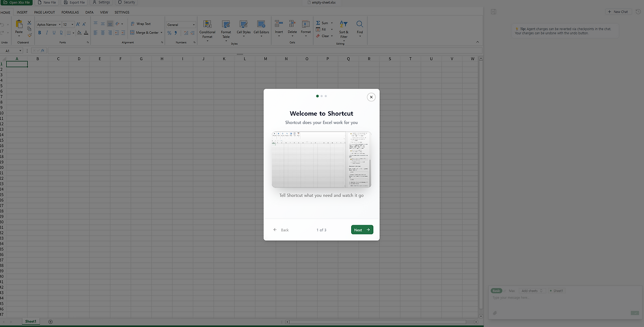Viewport: 644px width, 327px height.
Task: Click the Increase Font Size icon
Action: (78, 24)
